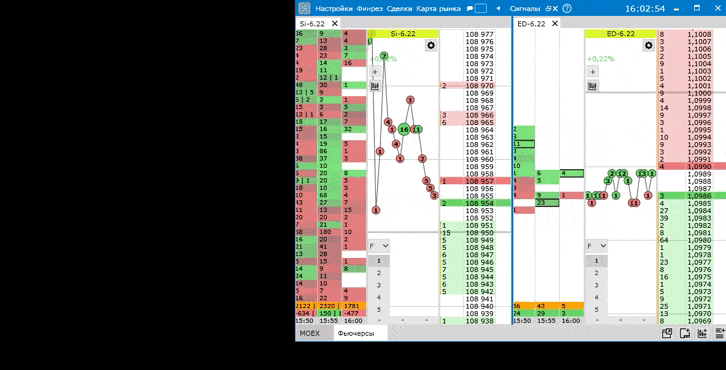Expand the F dropdown in ED-6.22 panel
This screenshot has height=370, width=726.
coord(597,246)
